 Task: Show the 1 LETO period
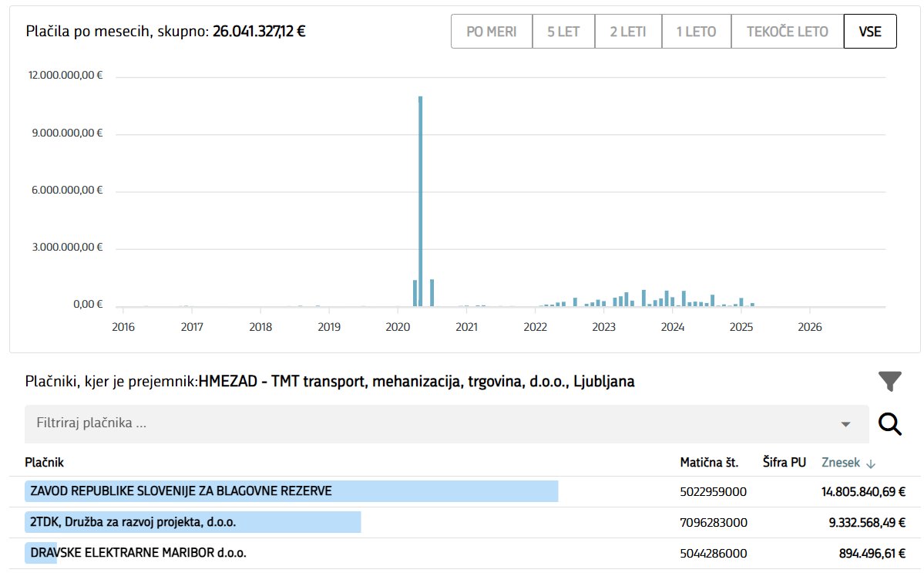pos(697,32)
